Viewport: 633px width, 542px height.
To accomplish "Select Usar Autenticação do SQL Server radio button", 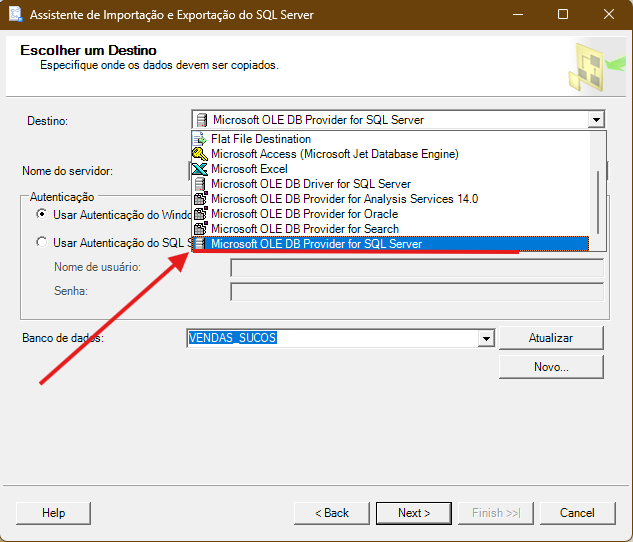I will 41,242.
